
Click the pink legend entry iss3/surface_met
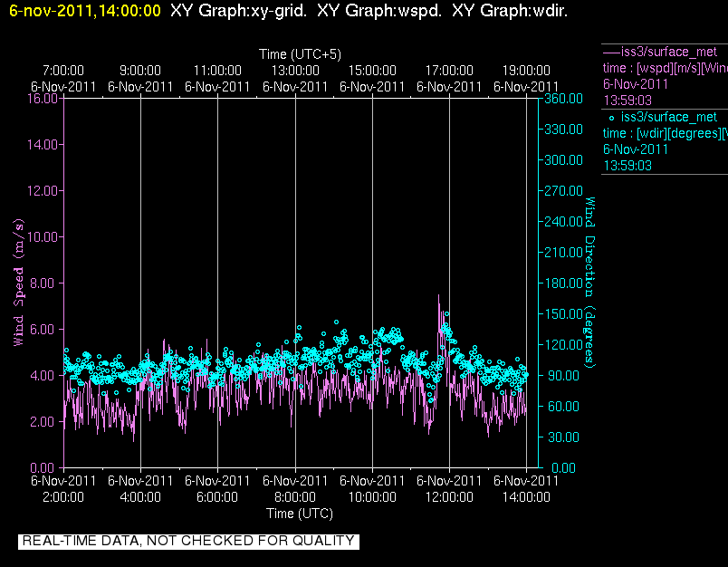point(669,52)
